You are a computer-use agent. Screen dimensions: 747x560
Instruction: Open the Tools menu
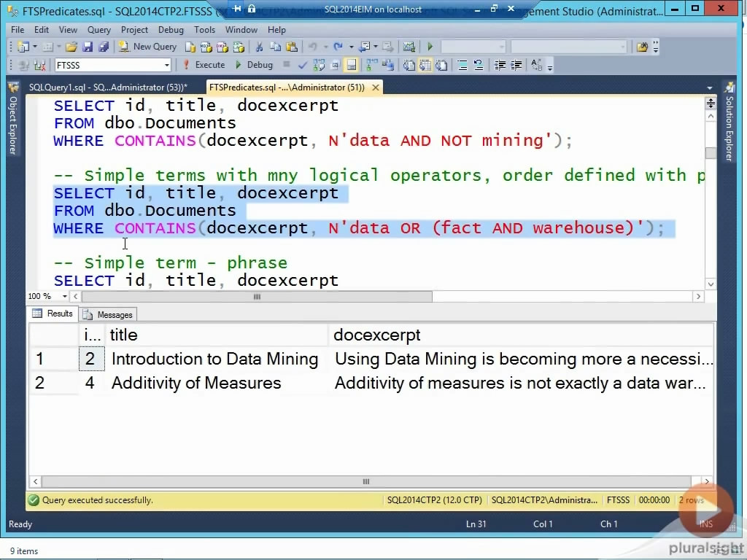pos(204,29)
